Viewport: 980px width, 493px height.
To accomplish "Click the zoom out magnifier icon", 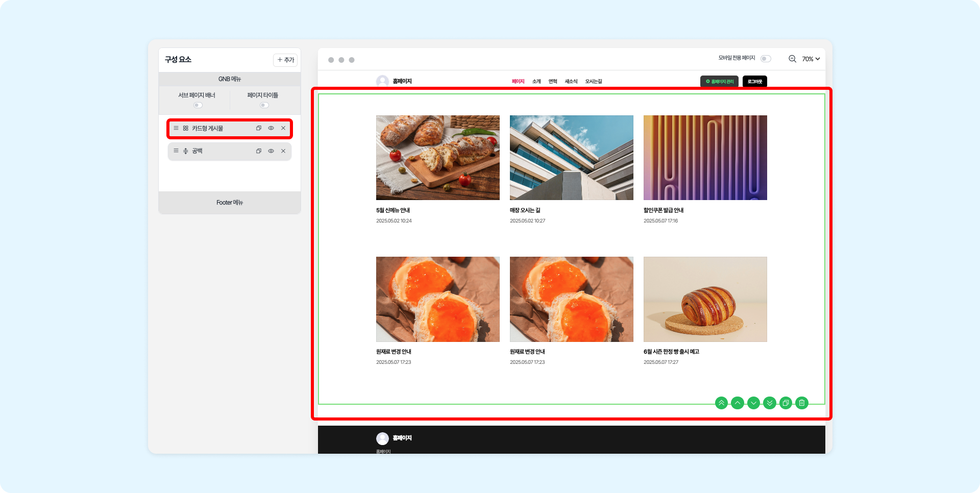I will tap(793, 59).
